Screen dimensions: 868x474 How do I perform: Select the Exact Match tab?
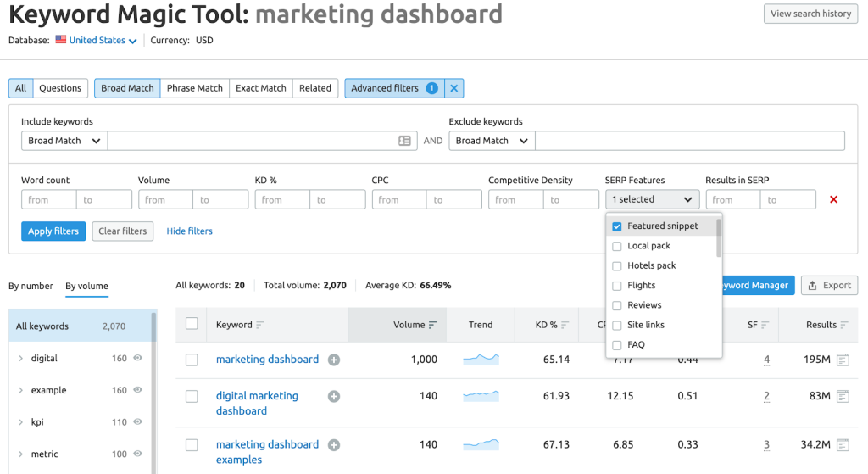point(261,88)
